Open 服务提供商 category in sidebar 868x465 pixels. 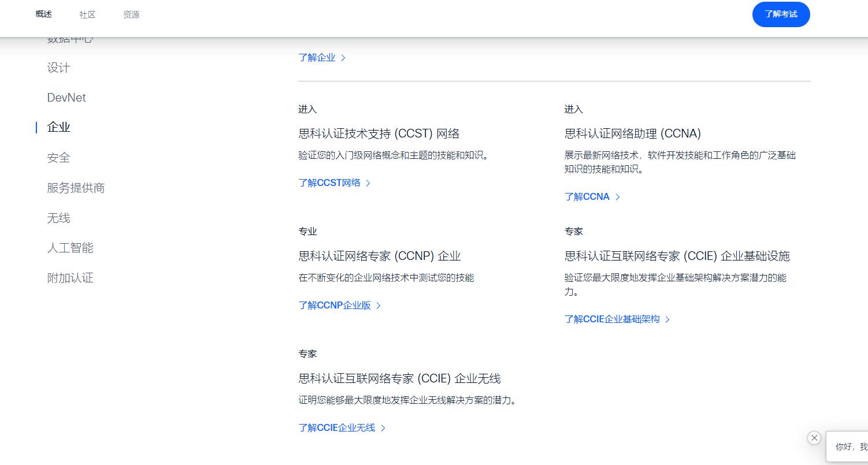pos(76,188)
